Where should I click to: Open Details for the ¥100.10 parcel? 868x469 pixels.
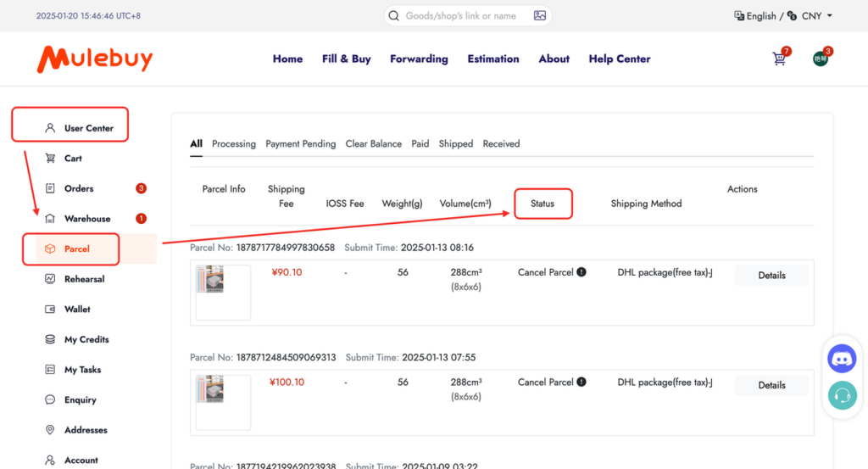tap(771, 385)
